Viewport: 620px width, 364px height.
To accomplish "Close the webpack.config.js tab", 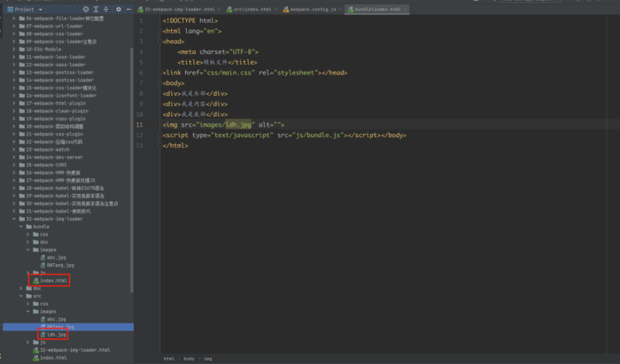I will (x=340, y=9).
